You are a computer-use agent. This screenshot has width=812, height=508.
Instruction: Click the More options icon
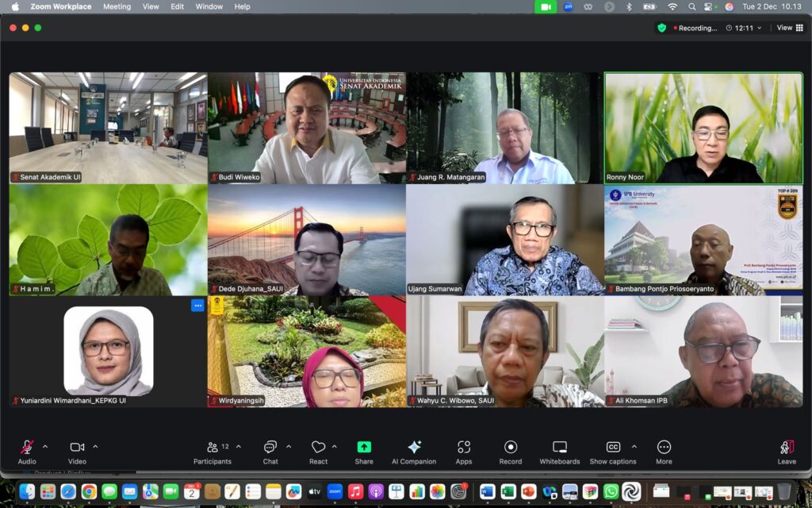(x=664, y=448)
